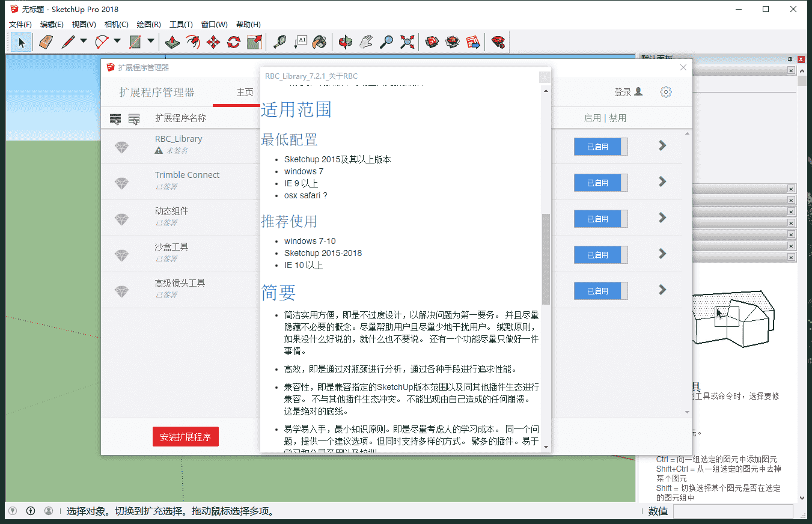Select the Zoom magnifier tool

pyautogui.click(x=386, y=42)
